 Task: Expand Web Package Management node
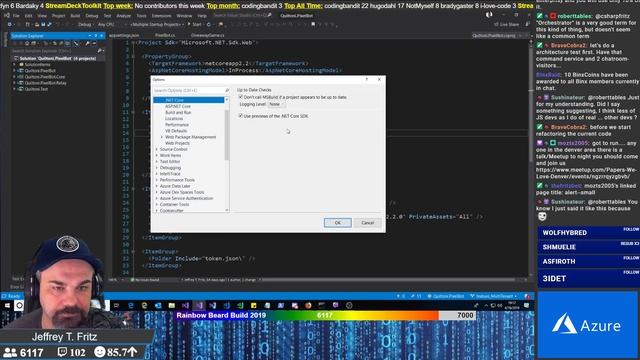point(162,137)
